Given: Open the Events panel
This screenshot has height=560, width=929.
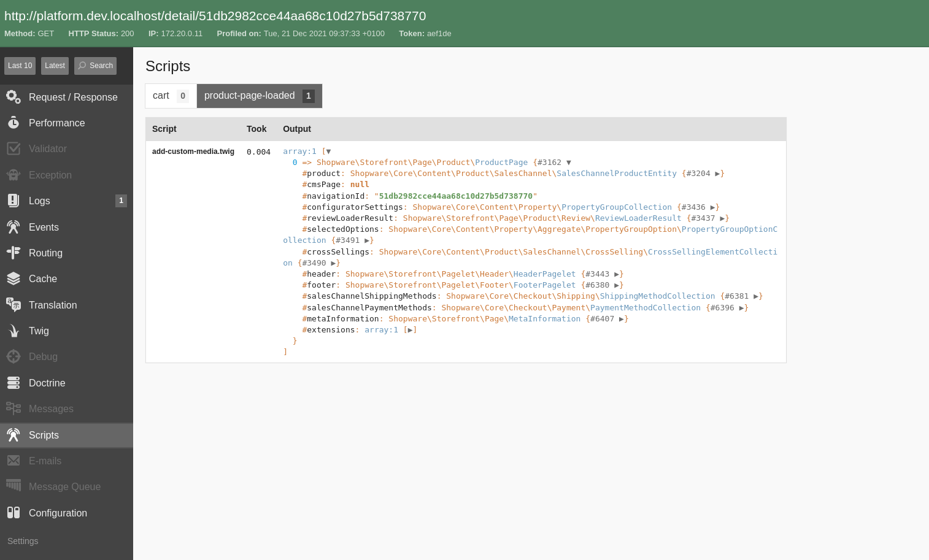Looking at the screenshot, I should coord(44,227).
